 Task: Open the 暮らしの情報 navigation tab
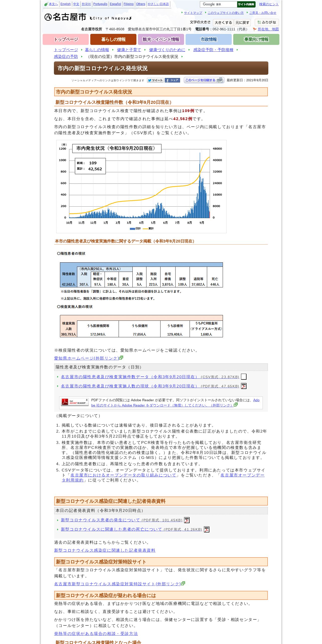[113, 39]
